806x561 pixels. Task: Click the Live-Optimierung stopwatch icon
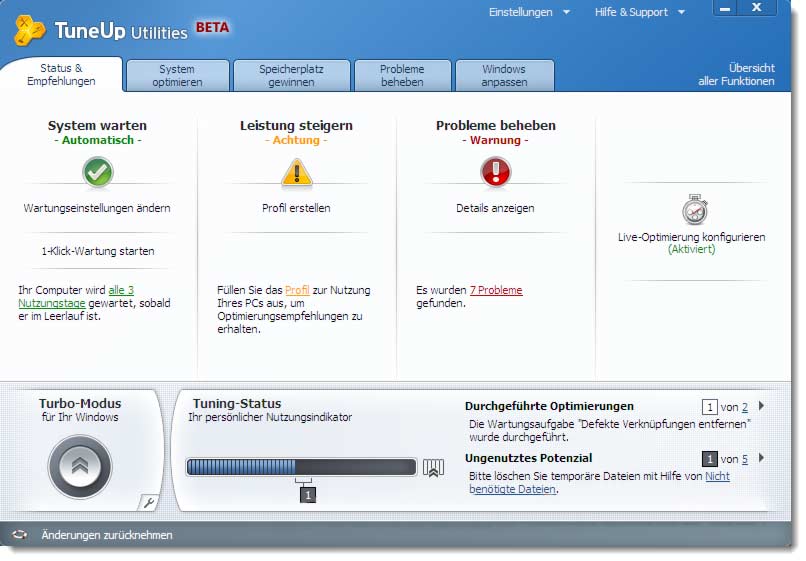click(x=695, y=209)
